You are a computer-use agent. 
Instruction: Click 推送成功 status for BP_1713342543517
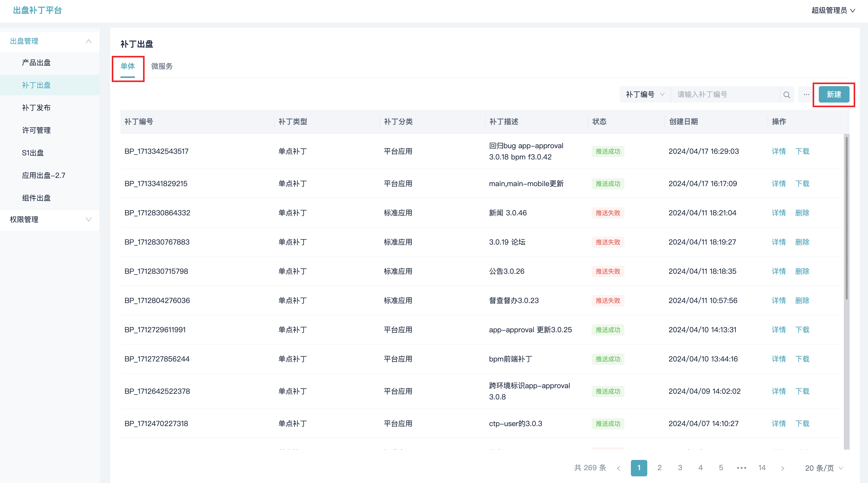click(x=608, y=151)
